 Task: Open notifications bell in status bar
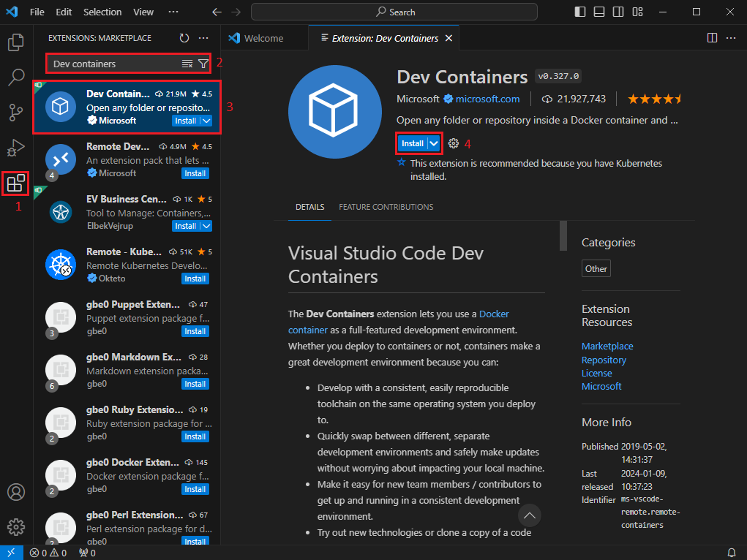pos(732,553)
